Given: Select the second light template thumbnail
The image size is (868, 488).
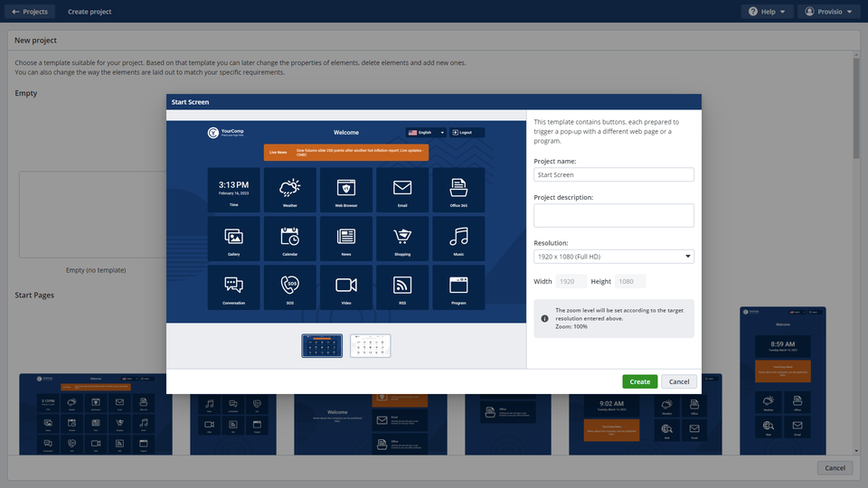Looking at the screenshot, I should point(371,346).
